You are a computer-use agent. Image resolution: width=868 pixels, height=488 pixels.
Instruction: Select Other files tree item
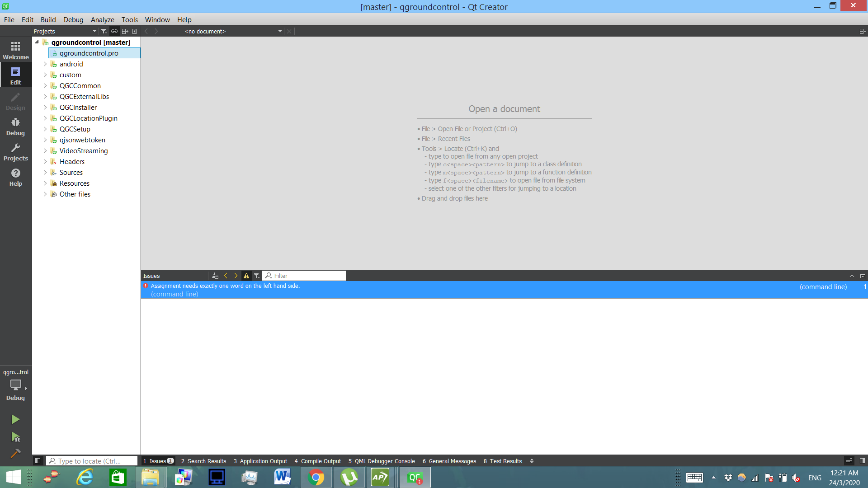(75, 194)
